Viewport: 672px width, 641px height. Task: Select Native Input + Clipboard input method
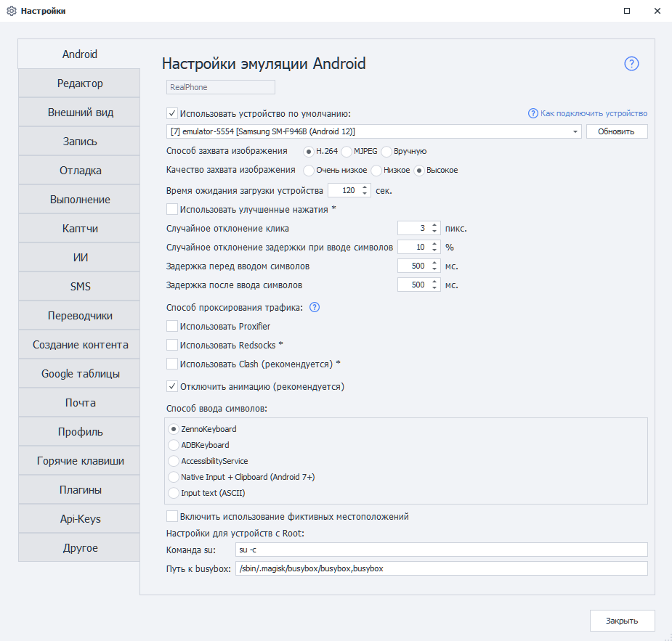[x=174, y=477]
